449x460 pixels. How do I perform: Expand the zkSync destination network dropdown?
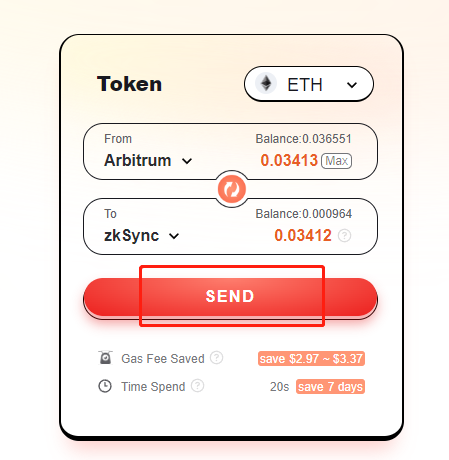click(142, 236)
